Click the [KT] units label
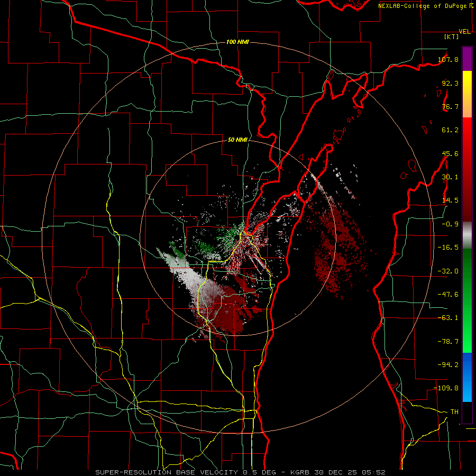The width and height of the screenshot is (476, 476). pyautogui.click(x=452, y=36)
